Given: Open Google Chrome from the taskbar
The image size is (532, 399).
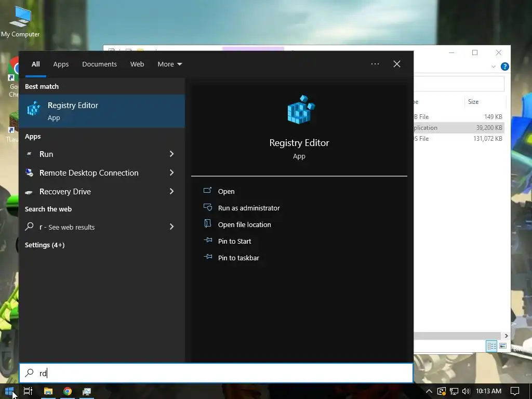Looking at the screenshot, I should coord(68,391).
